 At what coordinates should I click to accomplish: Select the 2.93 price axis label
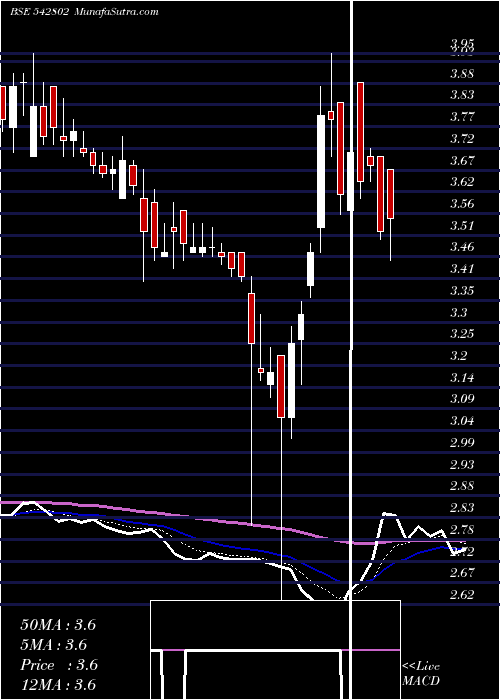point(462,465)
